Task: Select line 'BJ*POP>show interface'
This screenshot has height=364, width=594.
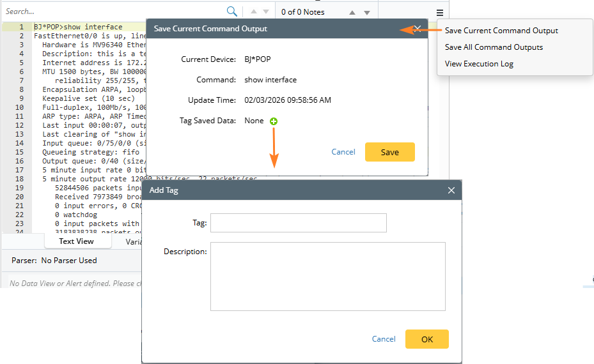Action: [x=78, y=27]
